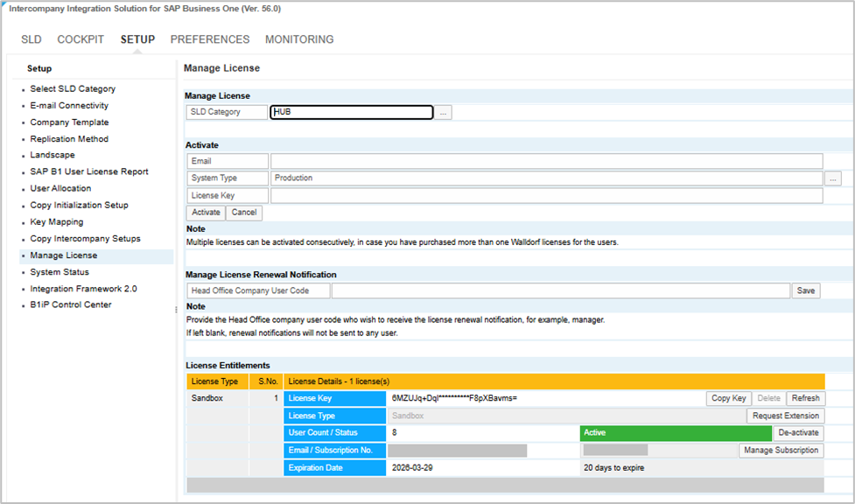Switch to the SLD tab
The image size is (855, 504).
[x=32, y=39]
